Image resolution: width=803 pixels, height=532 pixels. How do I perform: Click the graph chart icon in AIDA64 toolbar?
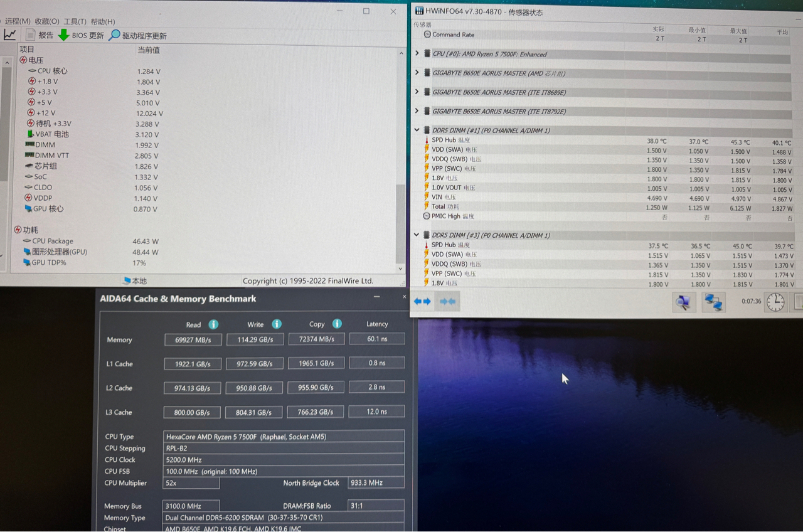[x=9, y=35]
